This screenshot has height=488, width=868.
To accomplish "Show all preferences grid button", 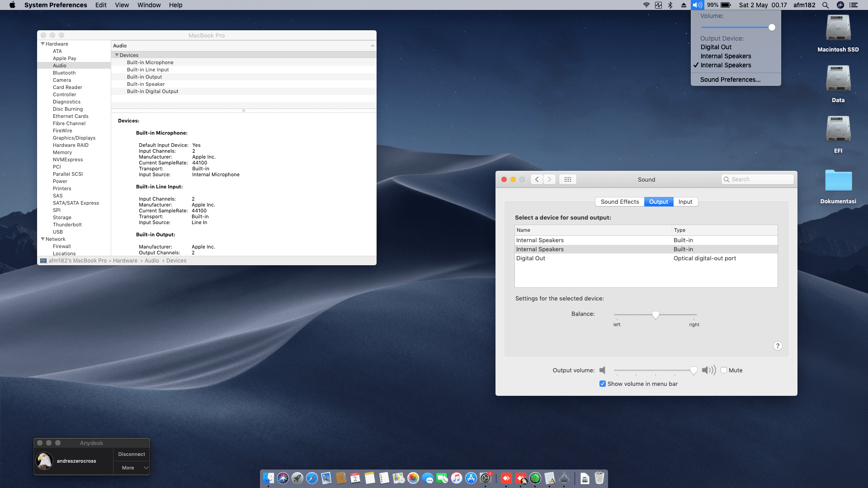I will [x=568, y=179].
